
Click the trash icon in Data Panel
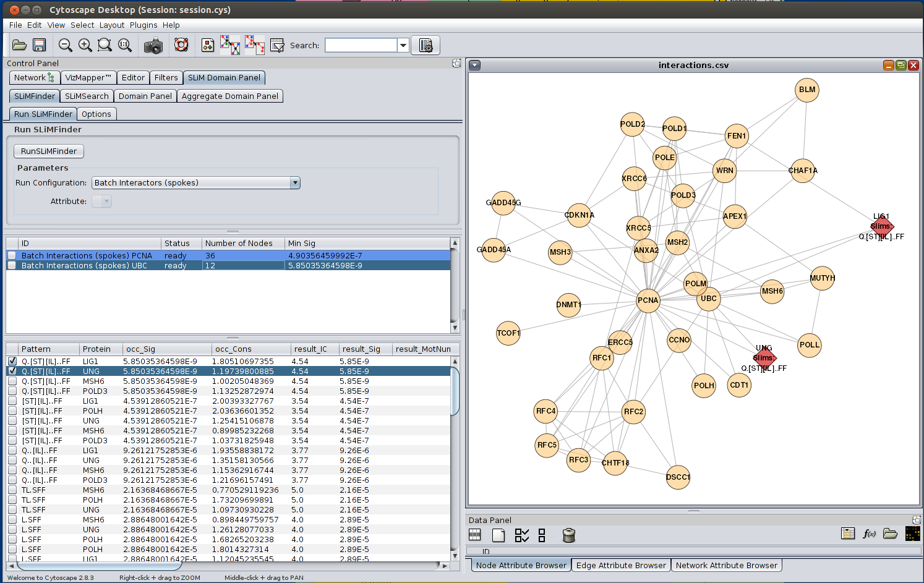(x=568, y=535)
